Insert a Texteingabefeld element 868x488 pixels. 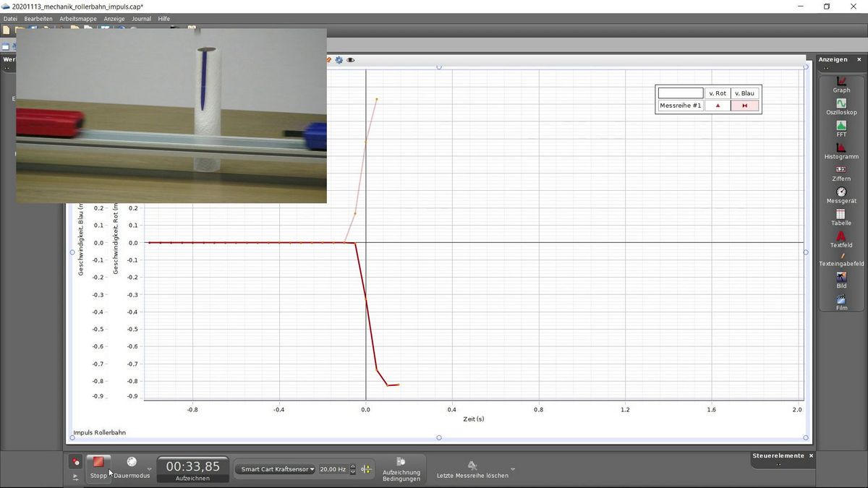pyautogui.click(x=841, y=260)
